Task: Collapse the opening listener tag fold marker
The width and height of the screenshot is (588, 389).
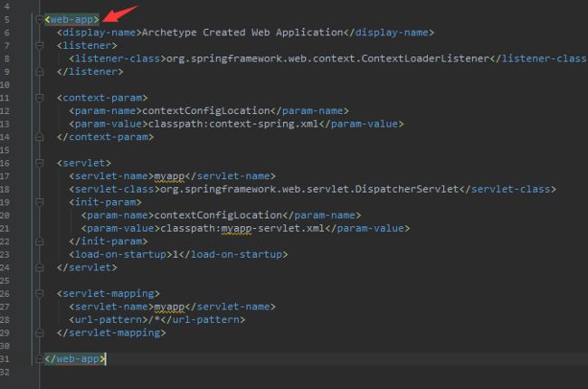Action: point(39,46)
